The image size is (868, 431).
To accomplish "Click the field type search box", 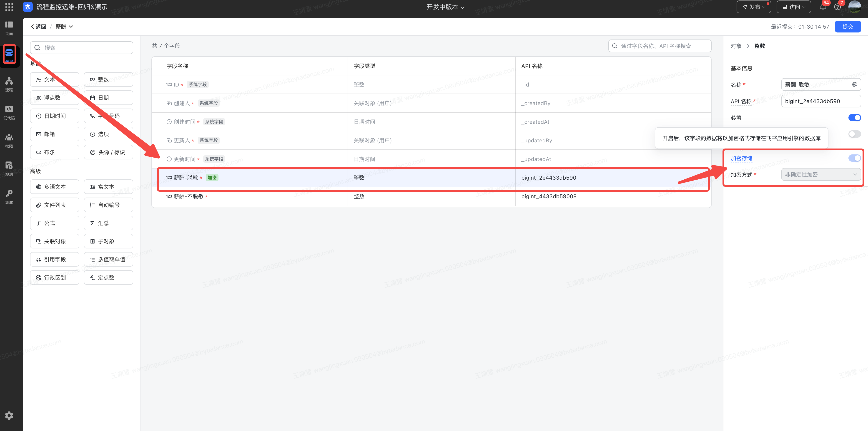I will [x=82, y=47].
